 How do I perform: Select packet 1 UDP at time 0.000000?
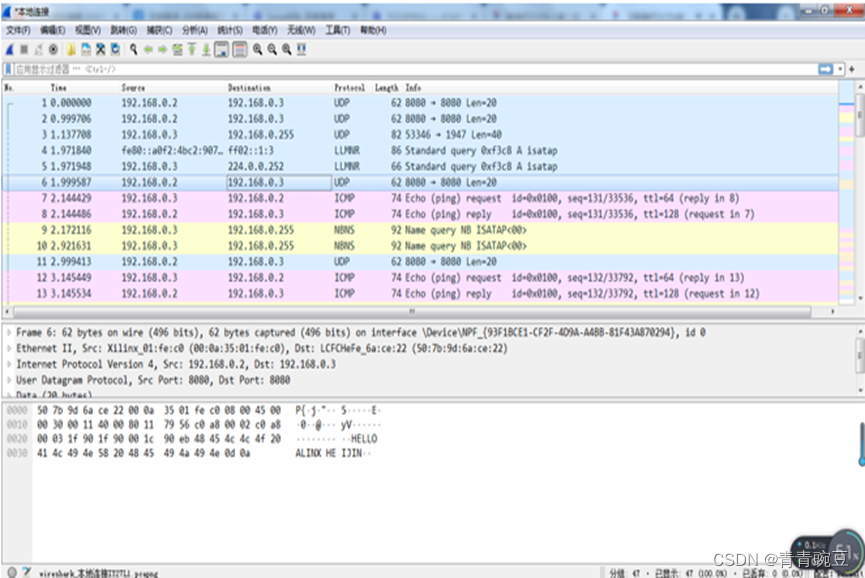(x=420, y=103)
